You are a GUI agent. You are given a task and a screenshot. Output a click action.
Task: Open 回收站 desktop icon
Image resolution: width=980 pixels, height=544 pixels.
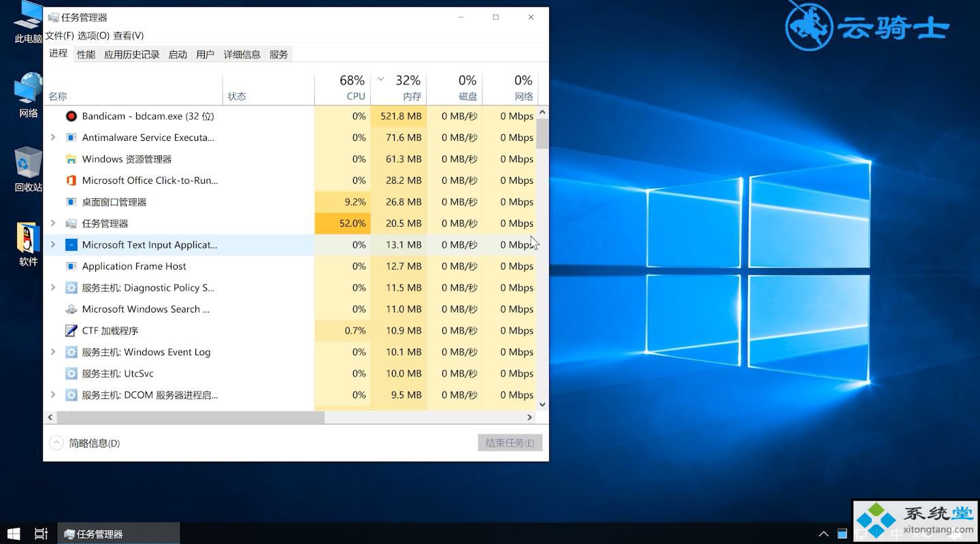28,169
